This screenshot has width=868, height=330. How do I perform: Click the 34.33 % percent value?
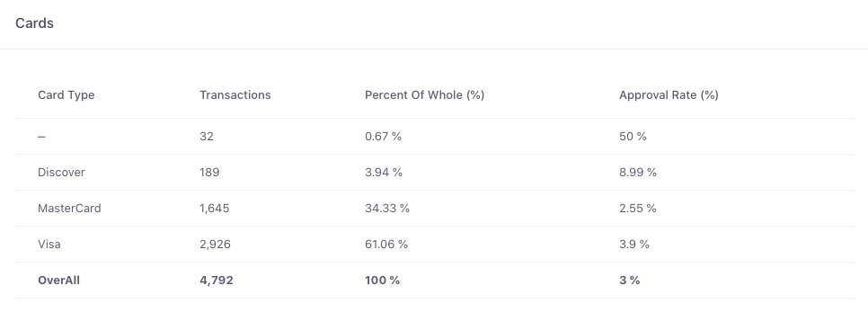tap(387, 209)
